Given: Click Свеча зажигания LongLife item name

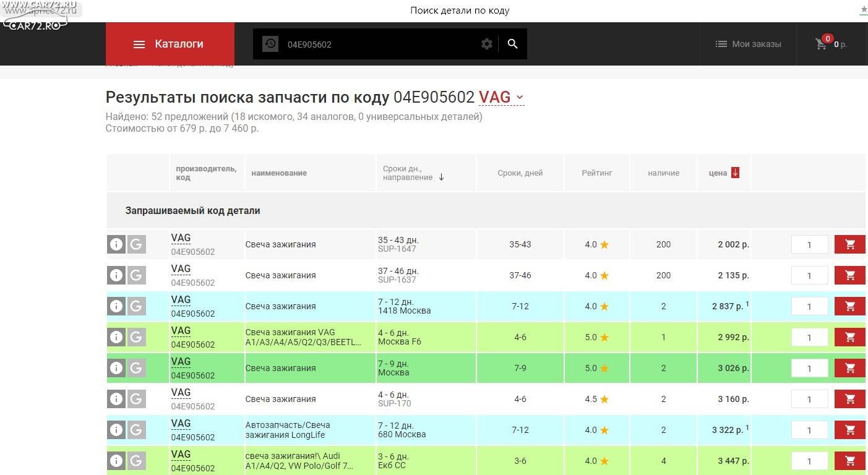Looking at the screenshot, I should pyautogui.click(x=288, y=430).
